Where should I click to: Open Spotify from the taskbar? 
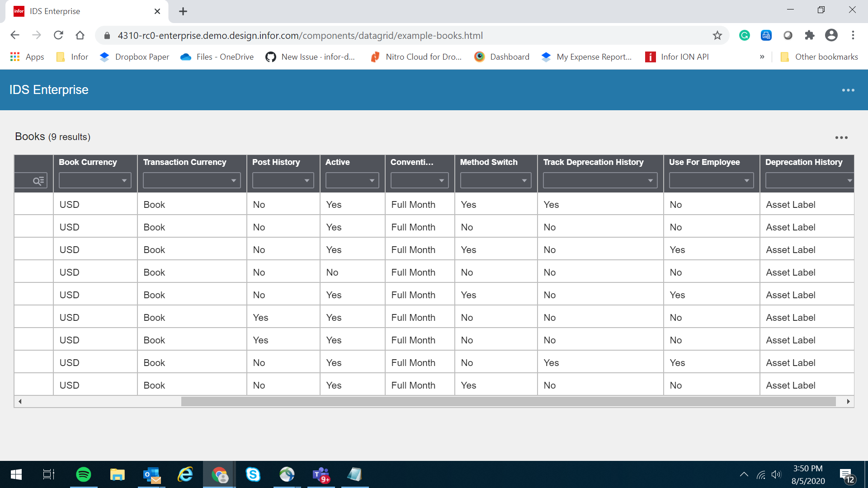84,474
